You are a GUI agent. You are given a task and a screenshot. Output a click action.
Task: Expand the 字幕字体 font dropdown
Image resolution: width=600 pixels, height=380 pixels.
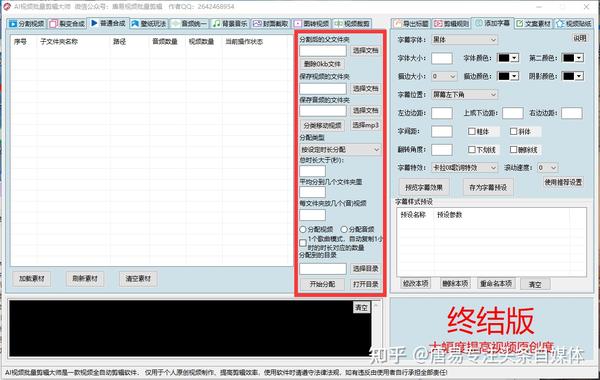pyautogui.click(x=464, y=39)
